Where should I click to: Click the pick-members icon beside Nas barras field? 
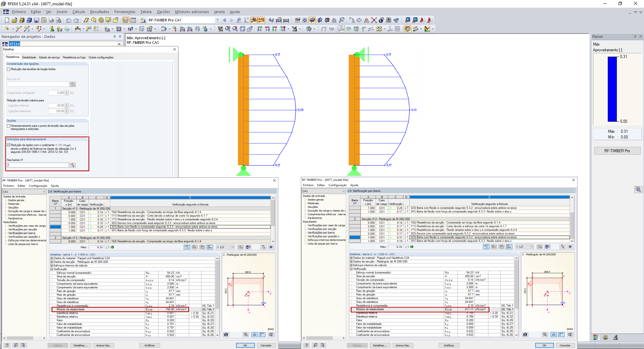coord(73,165)
